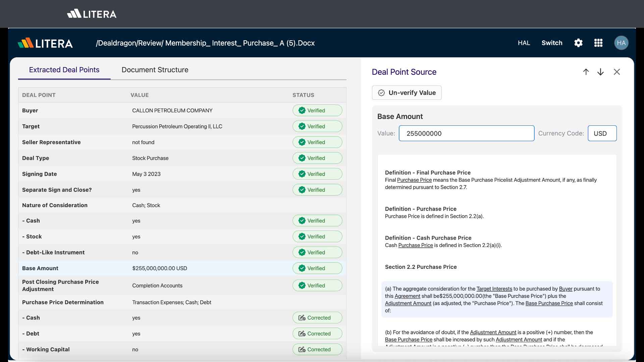Open Adjustment Amount link in section (a)
Viewport: 644px width, 362px height.
point(408,303)
